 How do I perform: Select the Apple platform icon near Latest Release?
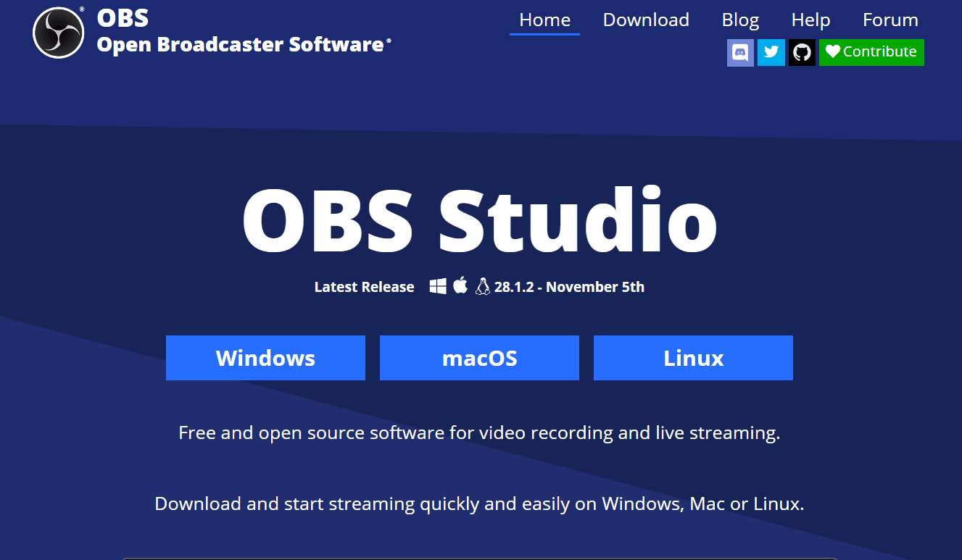coord(460,285)
